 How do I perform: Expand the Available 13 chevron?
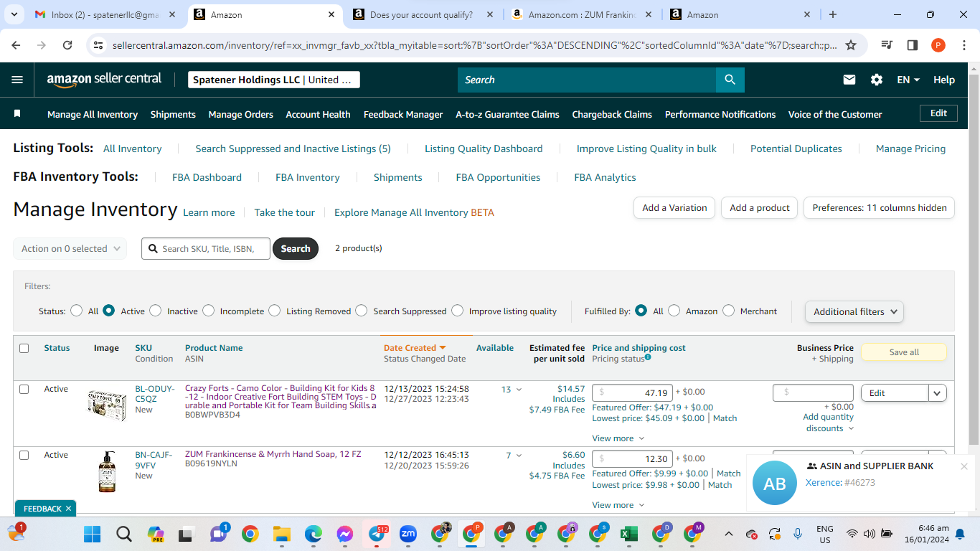(x=519, y=390)
